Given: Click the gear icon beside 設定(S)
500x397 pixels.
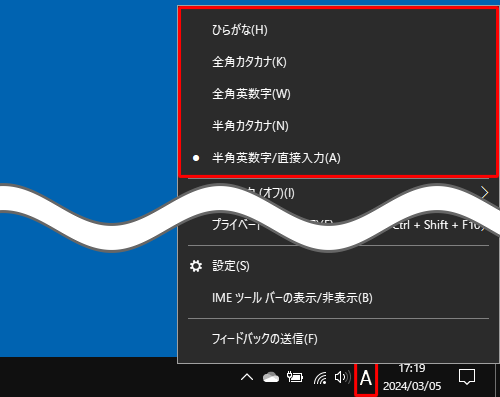Looking at the screenshot, I should coord(196,266).
